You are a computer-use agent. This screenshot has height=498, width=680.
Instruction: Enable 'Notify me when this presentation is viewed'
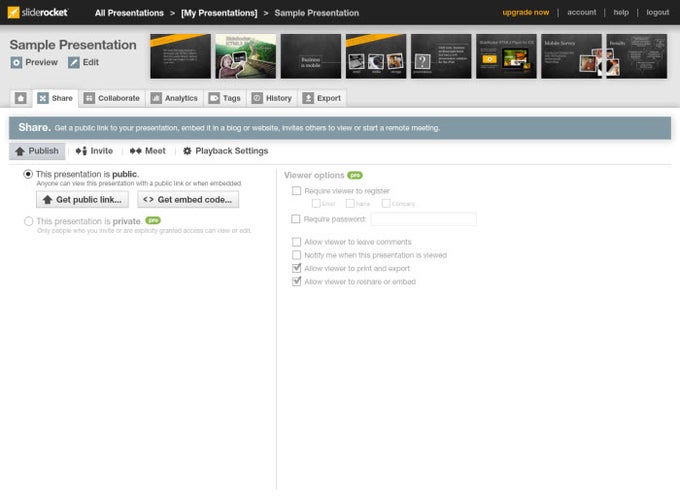(296, 255)
